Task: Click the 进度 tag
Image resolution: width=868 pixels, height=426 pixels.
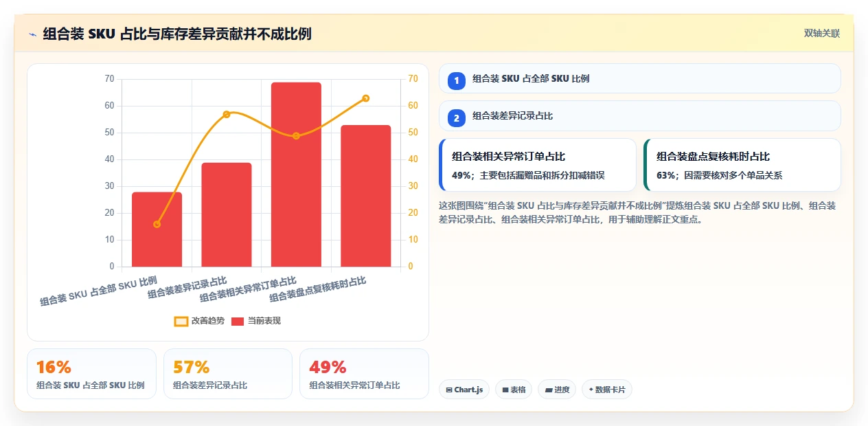Action: point(557,390)
